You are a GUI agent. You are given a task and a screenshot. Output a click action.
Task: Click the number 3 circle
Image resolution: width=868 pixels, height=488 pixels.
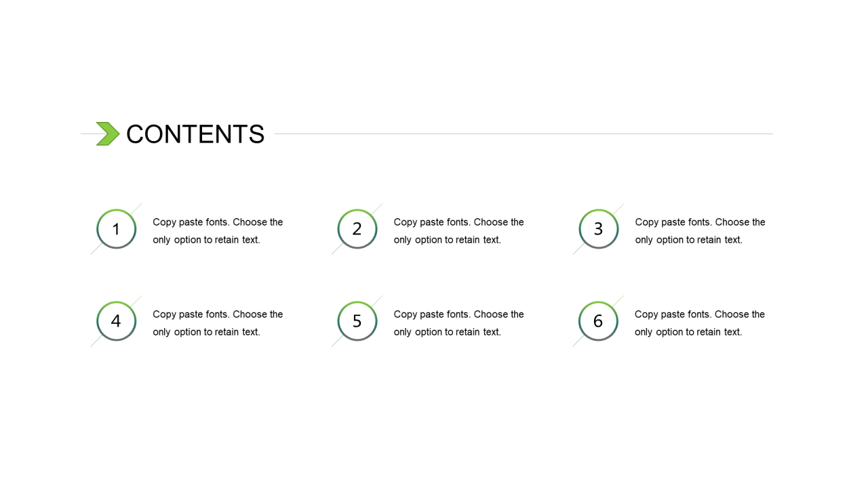[x=598, y=229]
